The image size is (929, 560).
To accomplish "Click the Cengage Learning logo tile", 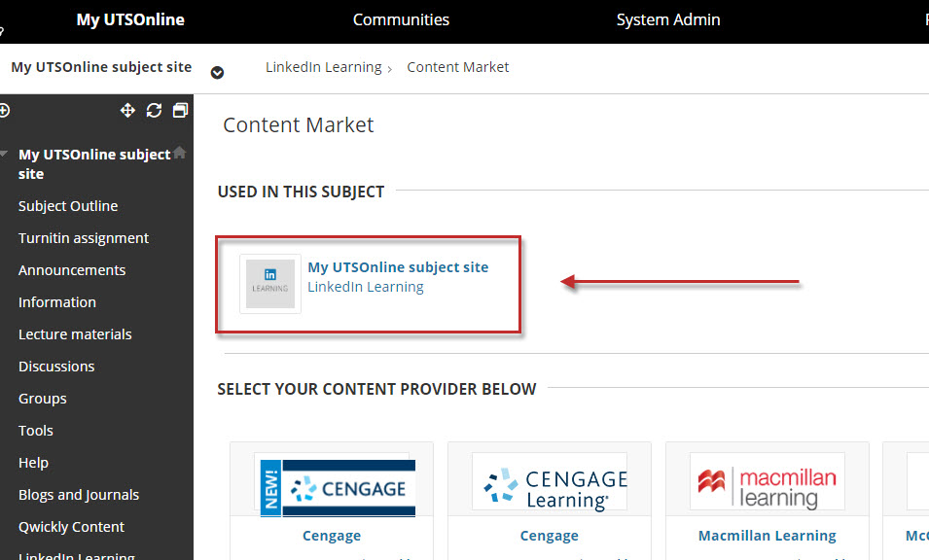I will 550,481.
